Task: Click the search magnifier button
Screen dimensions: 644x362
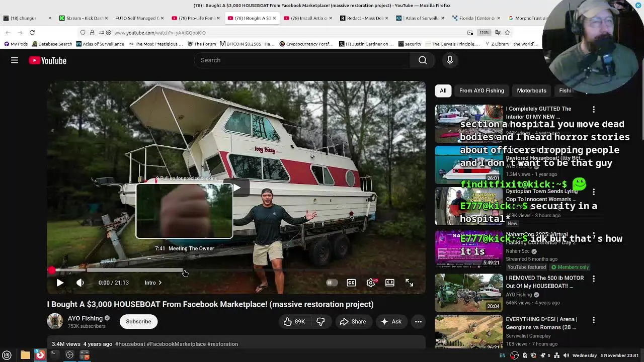Action: coord(423,60)
